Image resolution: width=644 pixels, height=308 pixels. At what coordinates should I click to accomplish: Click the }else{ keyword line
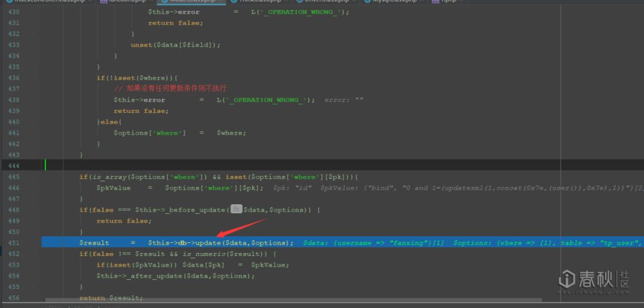point(109,122)
